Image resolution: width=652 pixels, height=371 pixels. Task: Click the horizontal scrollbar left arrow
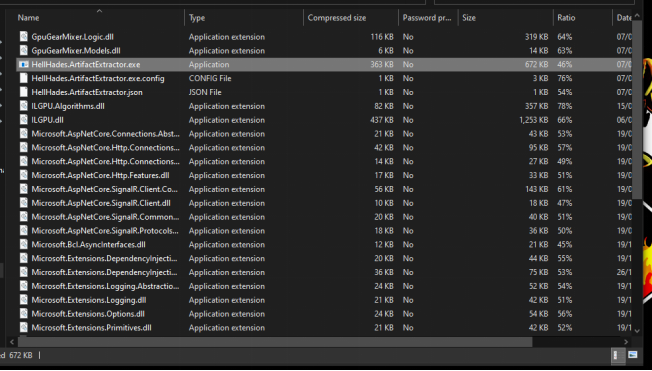(12, 341)
